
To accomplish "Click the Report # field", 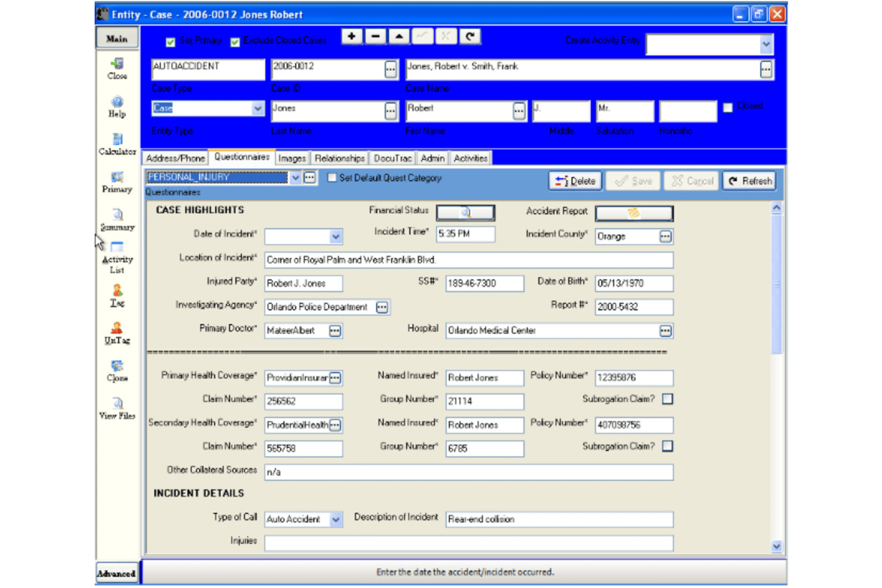I will (634, 307).
